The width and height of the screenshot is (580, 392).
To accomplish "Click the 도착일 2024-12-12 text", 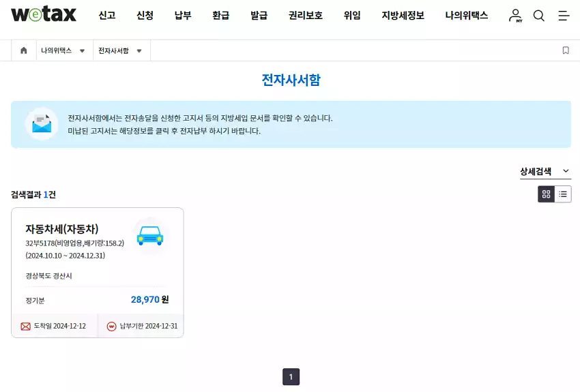I will coord(60,326).
